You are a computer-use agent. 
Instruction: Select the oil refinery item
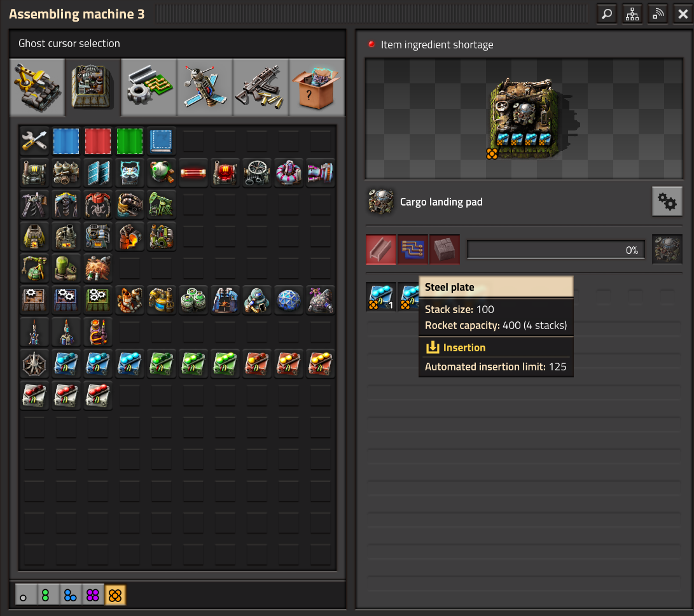[130, 300]
